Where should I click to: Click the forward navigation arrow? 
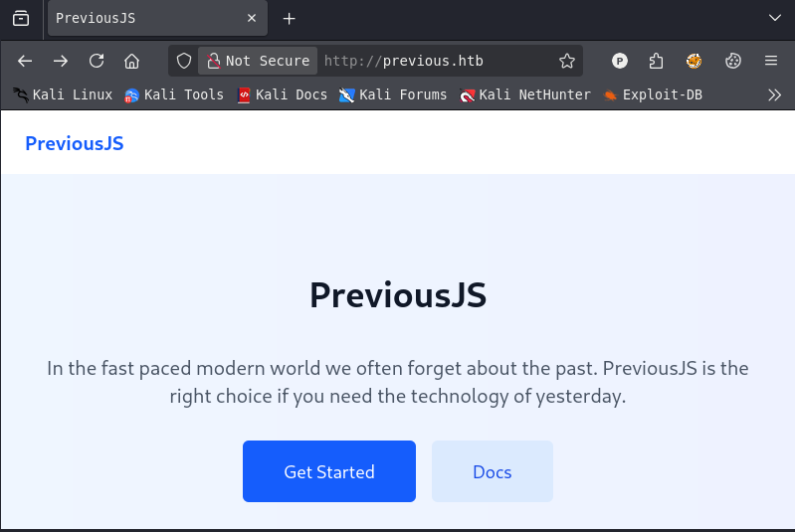[61, 62]
